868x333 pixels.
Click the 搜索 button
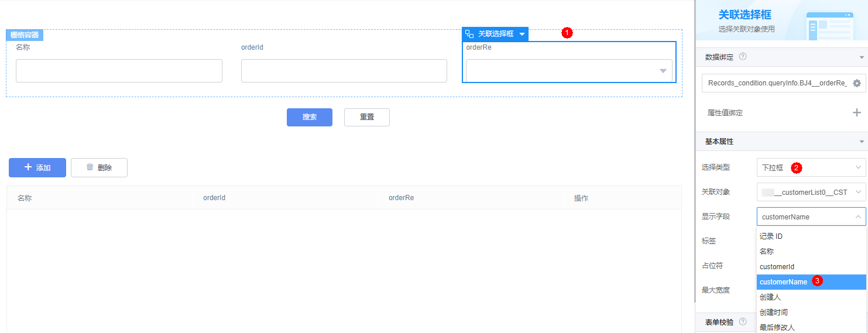(x=310, y=117)
